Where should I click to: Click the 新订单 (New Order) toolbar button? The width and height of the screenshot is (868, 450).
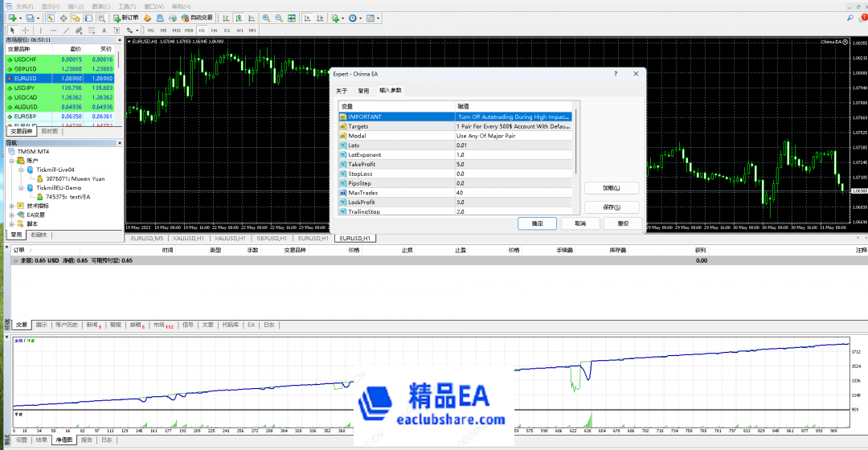click(x=125, y=18)
